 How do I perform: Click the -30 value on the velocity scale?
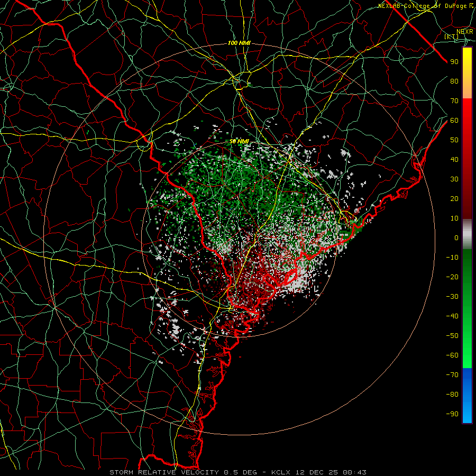(x=452, y=297)
